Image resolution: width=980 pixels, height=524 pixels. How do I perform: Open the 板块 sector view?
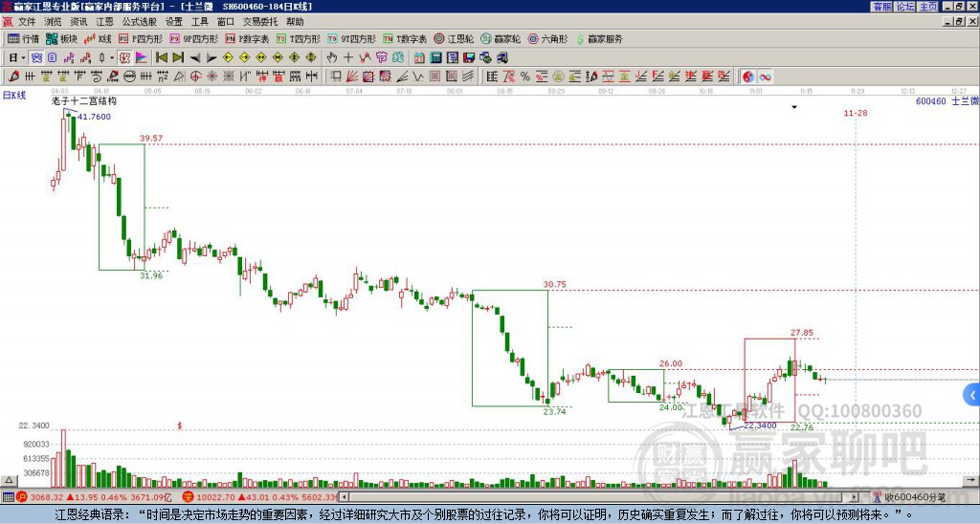tap(61, 38)
